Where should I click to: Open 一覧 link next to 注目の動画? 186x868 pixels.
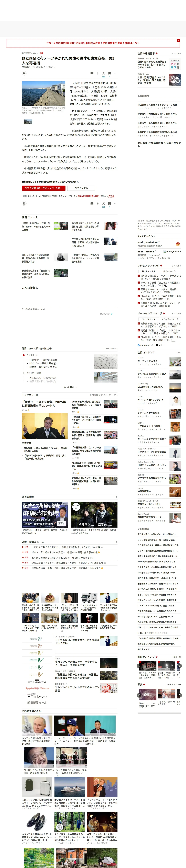click(x=115, y=497)
